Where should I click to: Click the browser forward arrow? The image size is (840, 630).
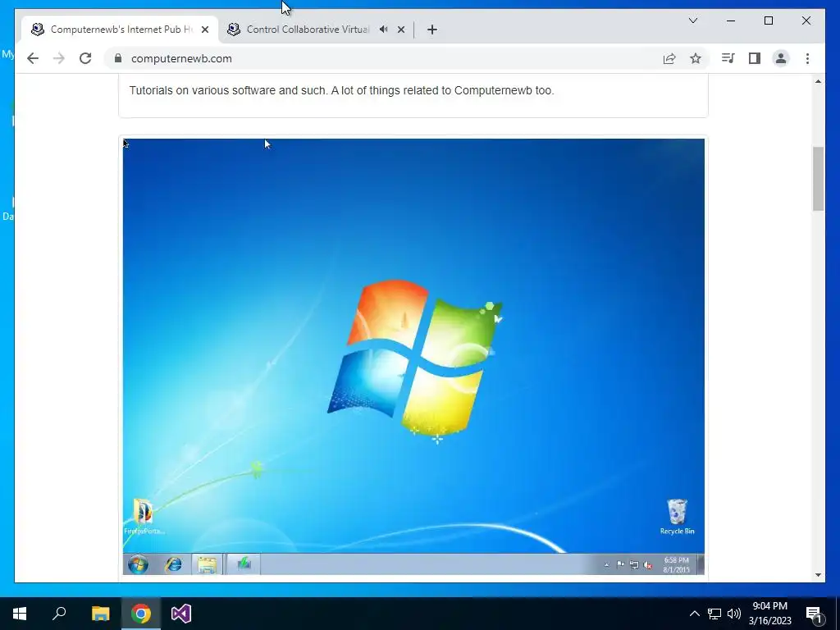tap(59, 58)
